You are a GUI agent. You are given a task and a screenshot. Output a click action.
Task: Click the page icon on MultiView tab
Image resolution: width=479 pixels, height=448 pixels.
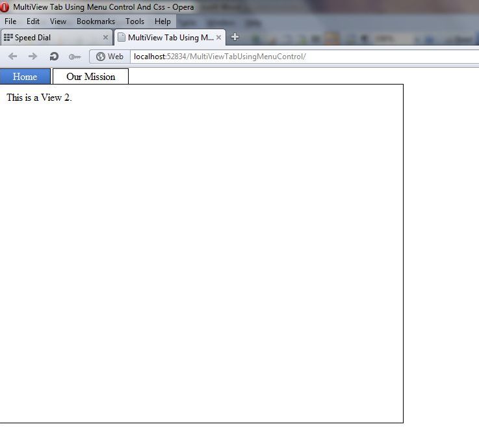coord(122,37)
